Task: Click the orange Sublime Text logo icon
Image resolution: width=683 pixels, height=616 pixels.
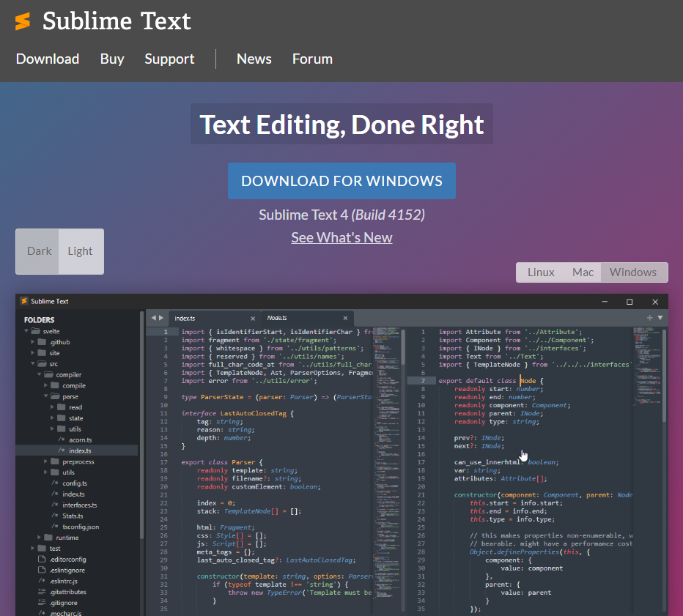Action: click(23, 21)
